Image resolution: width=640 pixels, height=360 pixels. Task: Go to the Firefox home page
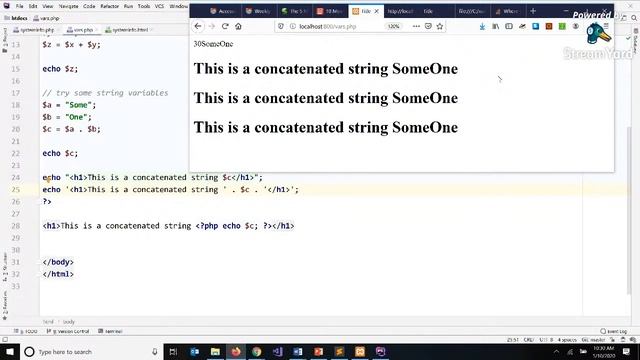(238, 26)
